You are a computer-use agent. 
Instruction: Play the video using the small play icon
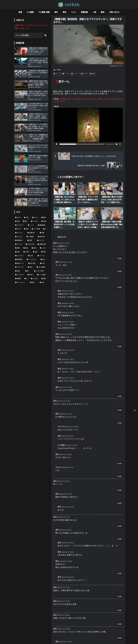pyautogui.click(x=57, y=144)
